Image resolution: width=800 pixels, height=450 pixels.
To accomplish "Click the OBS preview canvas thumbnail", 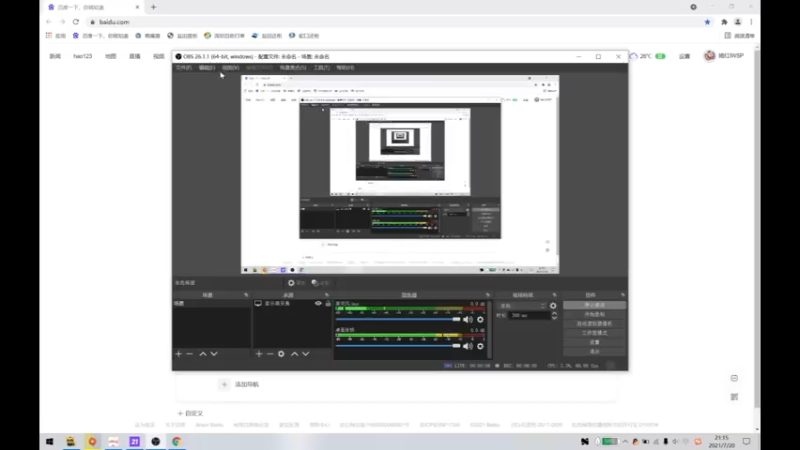I will (400, 174).
